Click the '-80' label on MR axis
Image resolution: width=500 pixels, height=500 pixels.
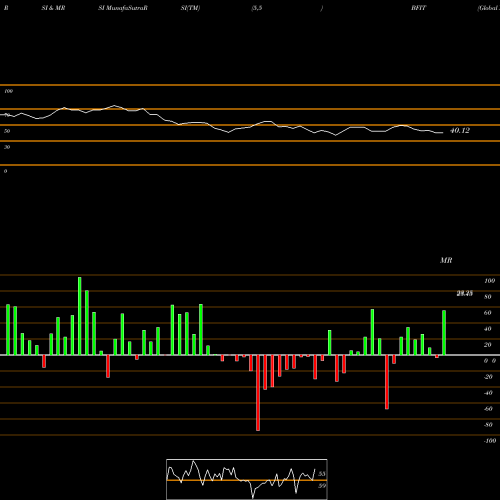click(488, 425)
